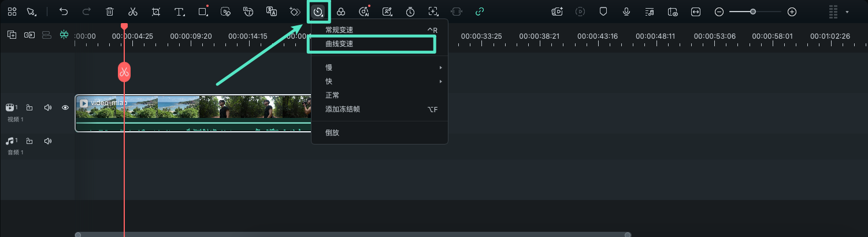This screenshot has height=237, width=868.
Task: Open the crop tool
Action: [x=156, y=12]
